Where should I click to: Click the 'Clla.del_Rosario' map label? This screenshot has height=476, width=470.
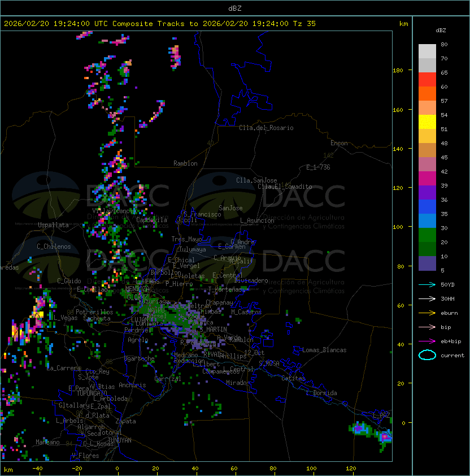[x=266, y=128]
